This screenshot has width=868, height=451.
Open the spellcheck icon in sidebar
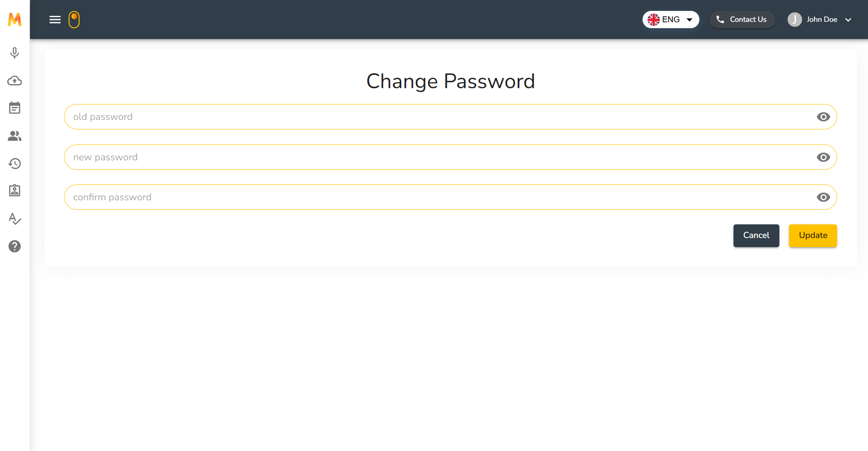click(x=15, y=219)
